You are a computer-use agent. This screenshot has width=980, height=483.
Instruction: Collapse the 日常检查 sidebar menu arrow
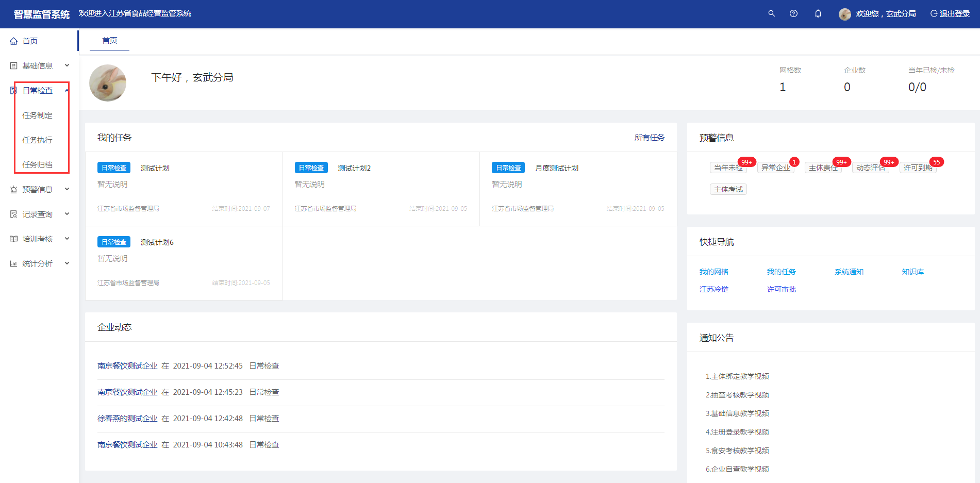click(67, 90)
